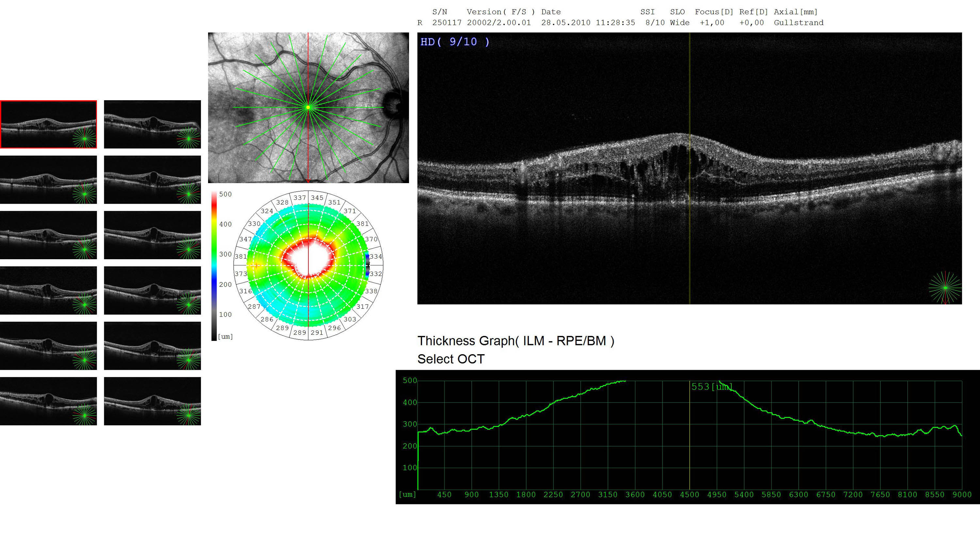
Task: Click the sector value 330 on the thickness map
Action: coord(254,224)
